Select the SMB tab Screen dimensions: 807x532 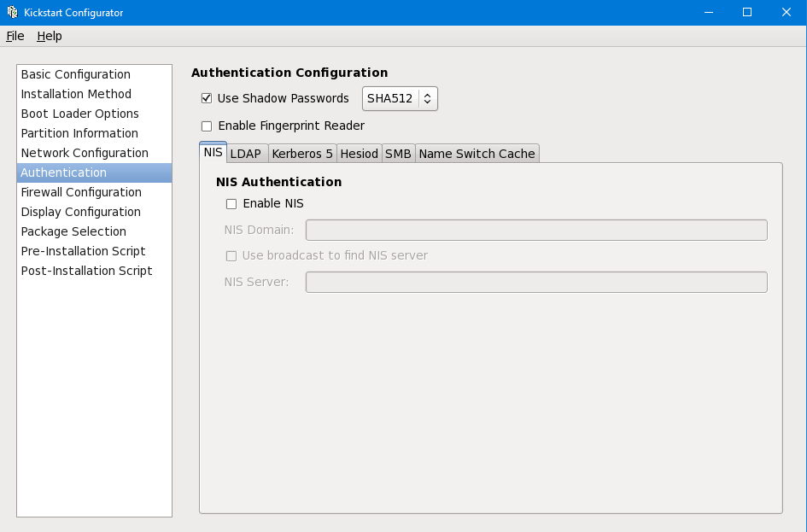[398, 154]
